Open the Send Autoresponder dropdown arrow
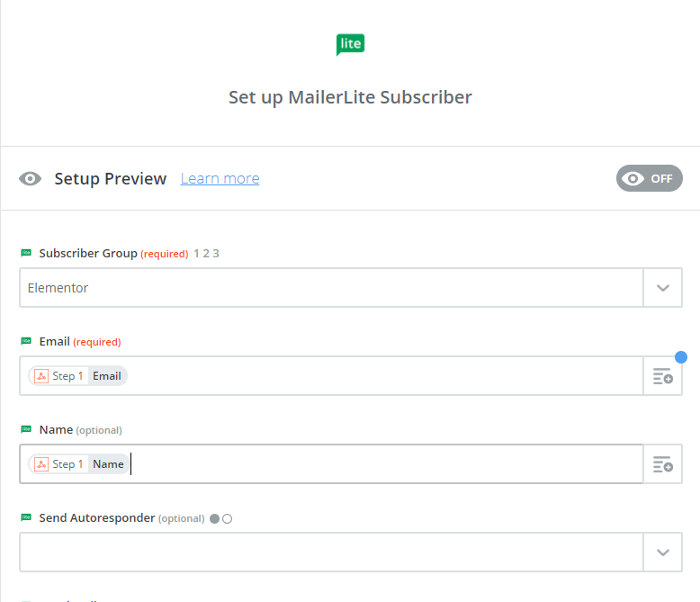The width and height of the screenshot is (700, 602). click(662, 552)
